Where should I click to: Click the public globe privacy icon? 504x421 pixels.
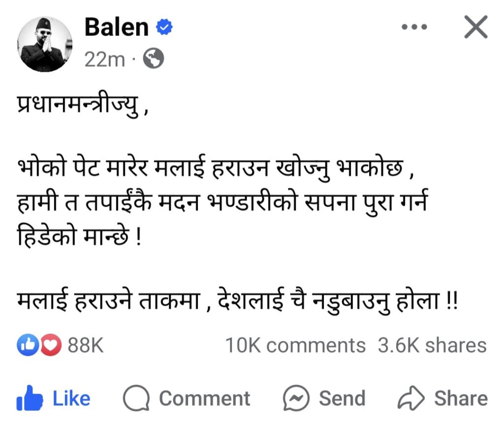(154, 59)
